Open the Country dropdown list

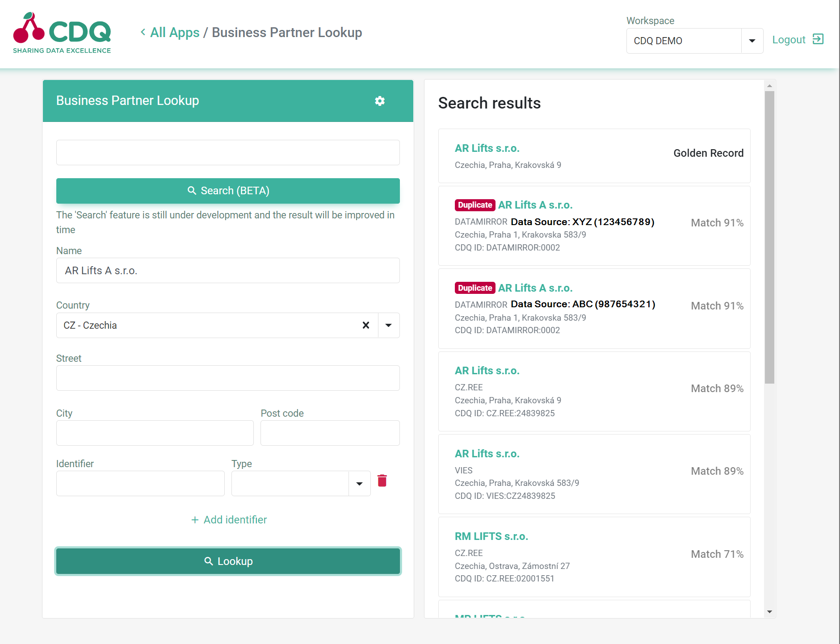[x=389, y=325]
